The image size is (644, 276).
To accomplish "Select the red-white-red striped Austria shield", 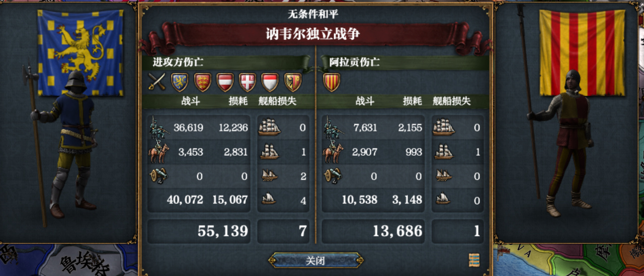I will pyautogui.click(x=225, y=82).
